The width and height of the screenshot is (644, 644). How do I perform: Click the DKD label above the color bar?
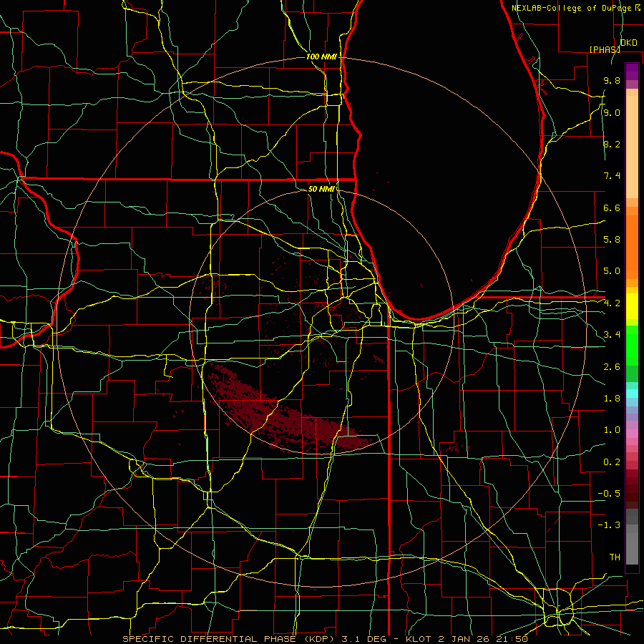pos(629,43)
